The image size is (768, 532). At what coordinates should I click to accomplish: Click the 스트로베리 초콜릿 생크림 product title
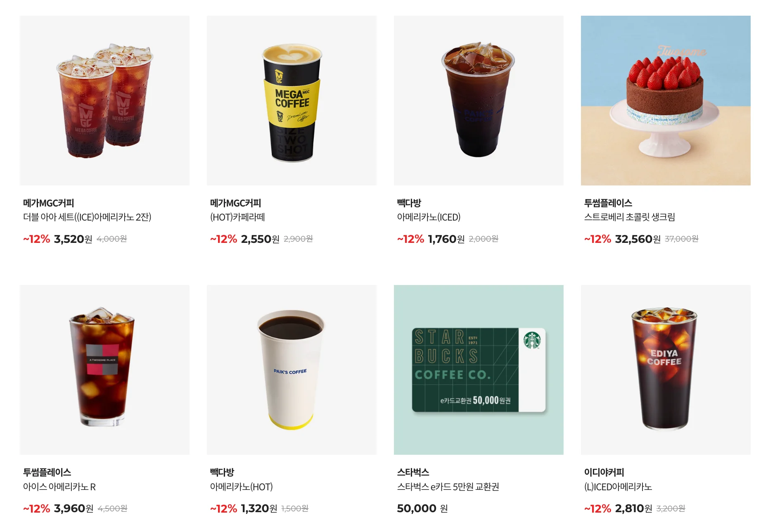(629, 217)
